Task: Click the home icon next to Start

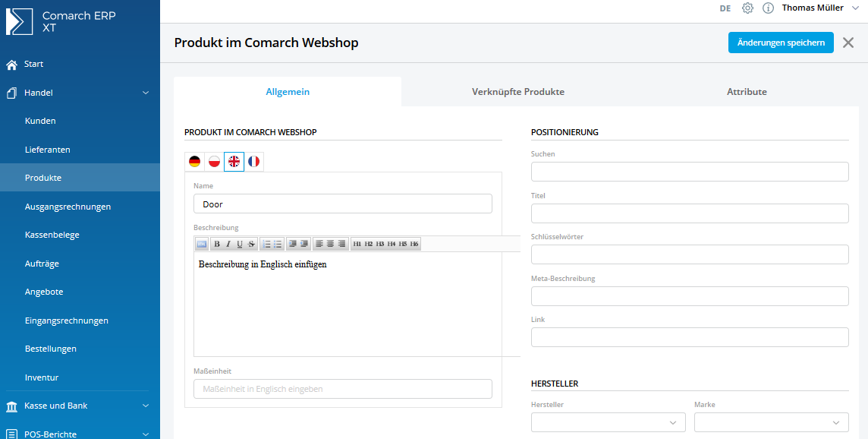Action: [x=11, y=65]
